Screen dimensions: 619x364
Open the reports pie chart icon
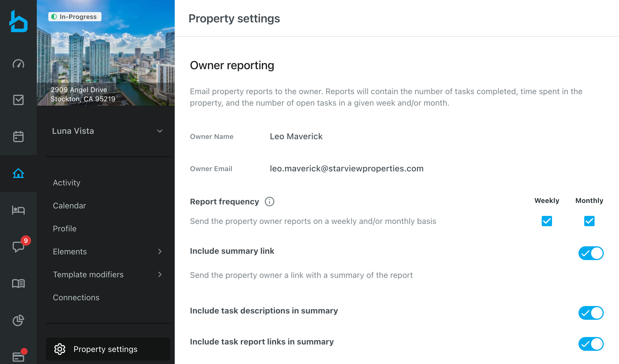click(18, 320)
